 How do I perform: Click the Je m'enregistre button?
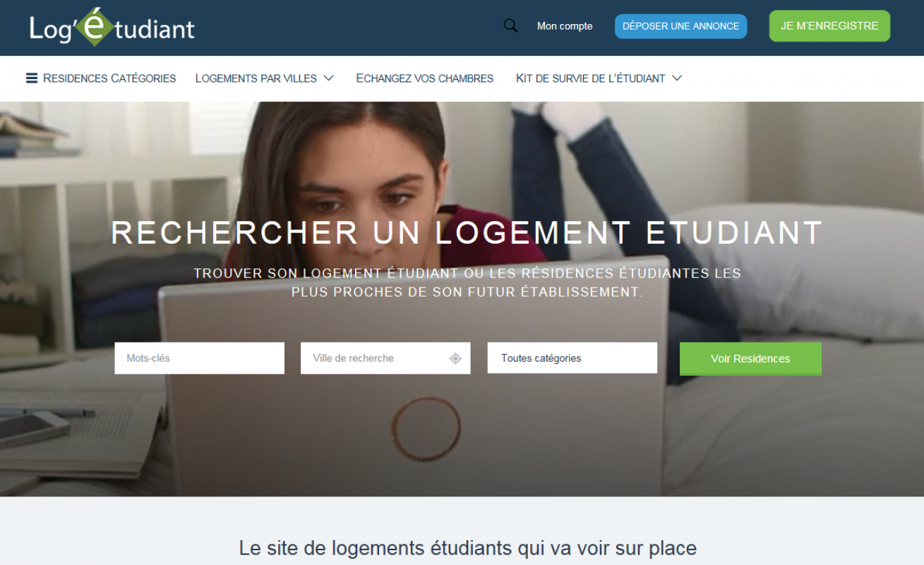click(x=829, y=26)
